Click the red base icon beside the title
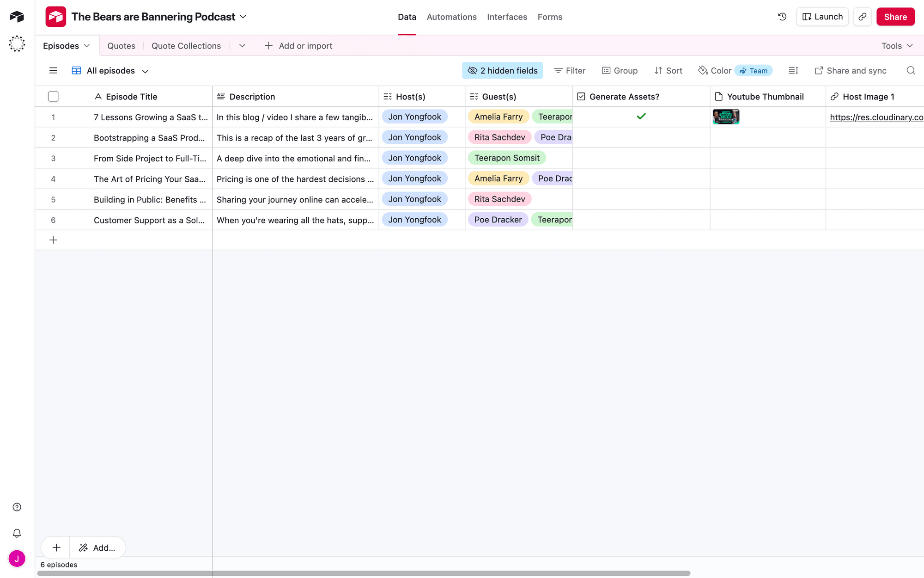 55,17
